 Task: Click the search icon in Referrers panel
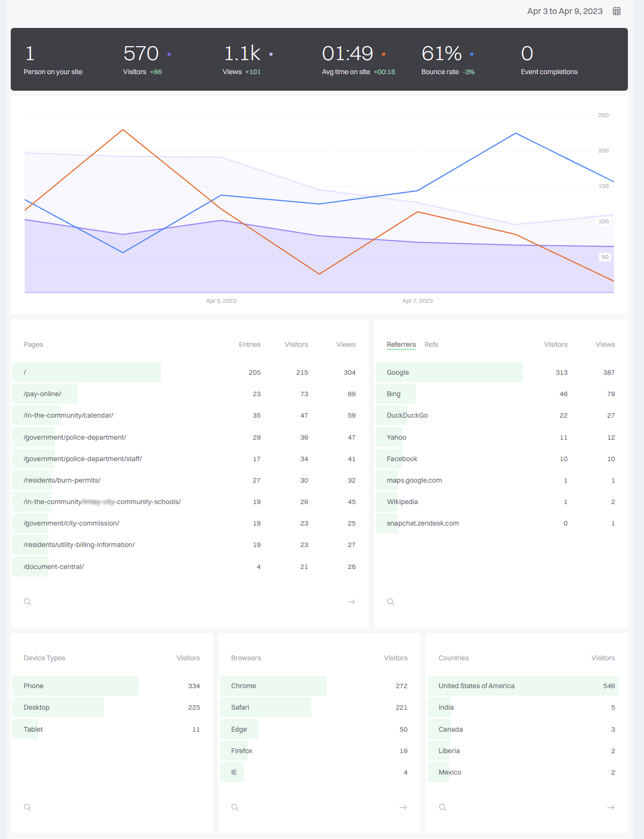(391, 602)
